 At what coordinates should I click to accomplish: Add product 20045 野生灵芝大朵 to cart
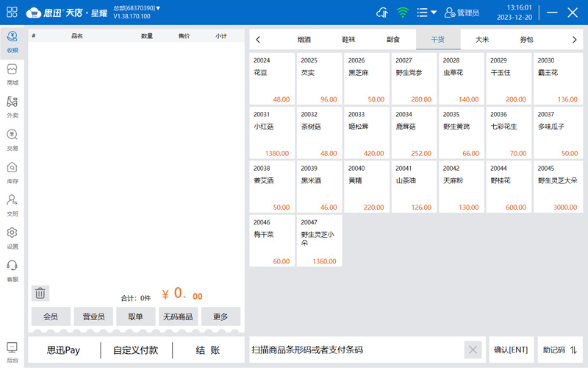click(558, 187)
